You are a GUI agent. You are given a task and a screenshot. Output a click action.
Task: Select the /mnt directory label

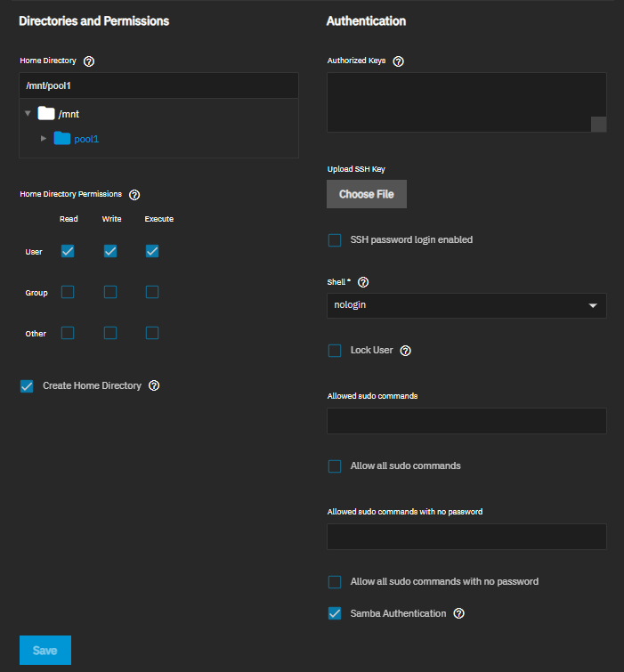[x=69, y=114]
